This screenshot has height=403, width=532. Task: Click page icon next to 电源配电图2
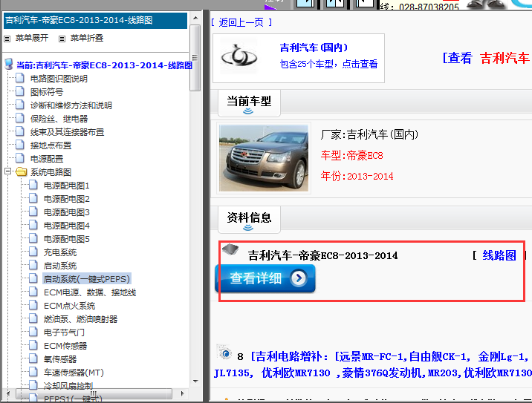point(33,198)
